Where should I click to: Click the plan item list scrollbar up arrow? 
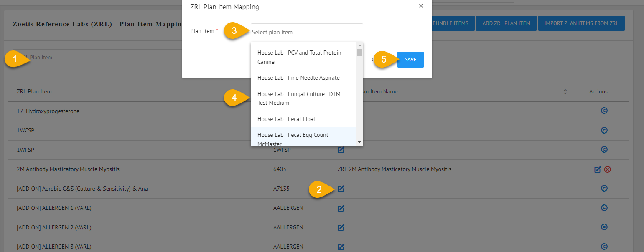(359, 45)
